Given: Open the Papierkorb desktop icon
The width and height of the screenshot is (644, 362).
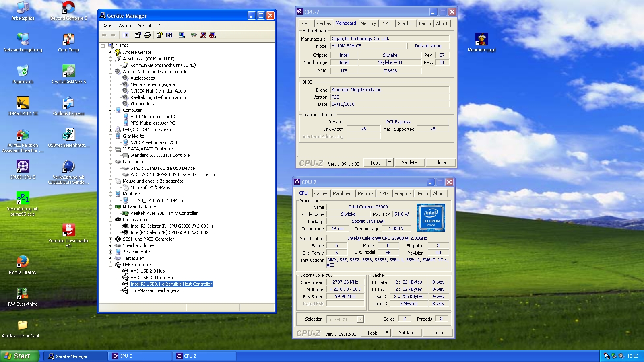Looking at the screenshot, I should click(x=23, y=74).
